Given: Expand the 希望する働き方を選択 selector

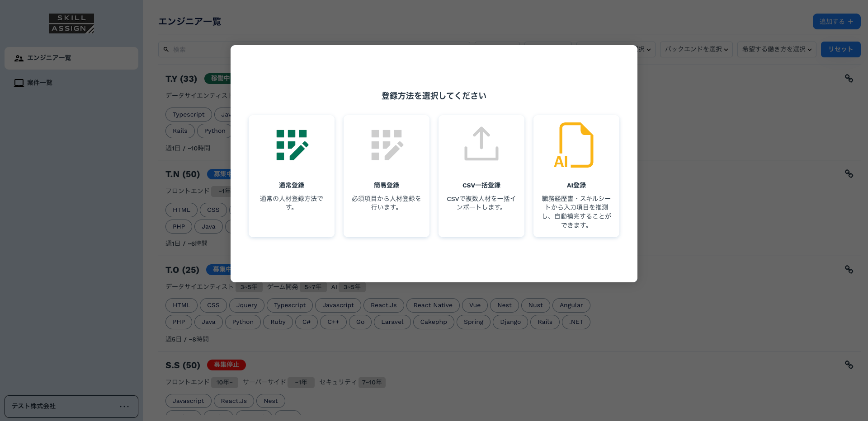Looking at the screenshot, I should pyautogui.click(x=776, y=49).
